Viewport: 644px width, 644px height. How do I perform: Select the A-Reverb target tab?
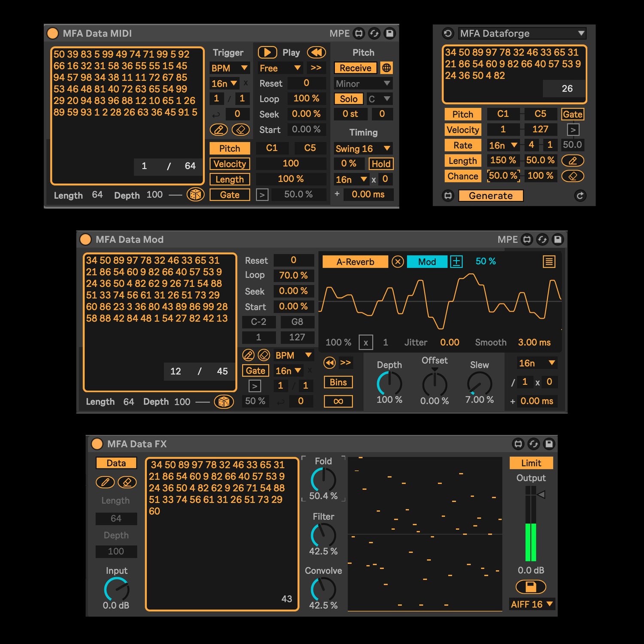click(355, 261)
